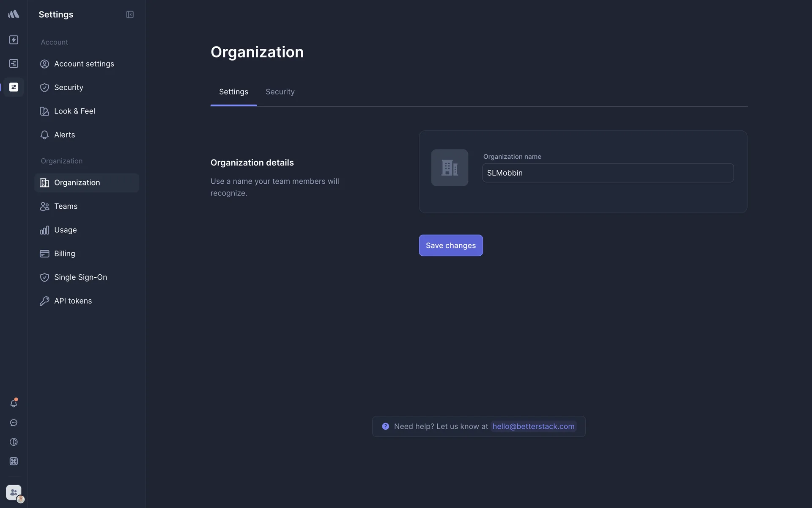Click the hello@betterstack.com email link

click(533, 427)
